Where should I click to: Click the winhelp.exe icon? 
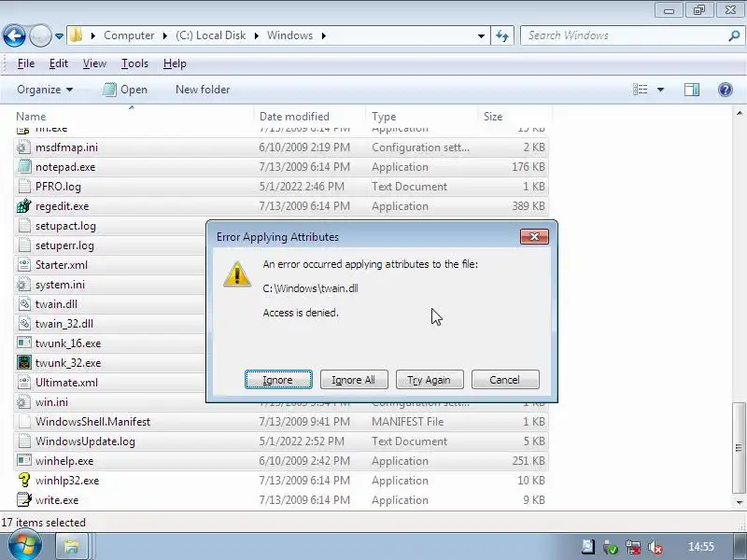(23, 461)
